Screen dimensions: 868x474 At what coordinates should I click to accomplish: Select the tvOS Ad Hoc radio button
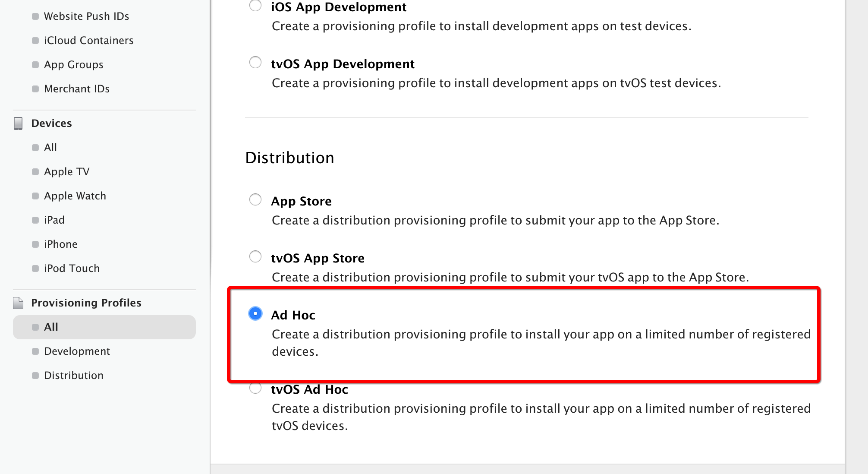255,388
